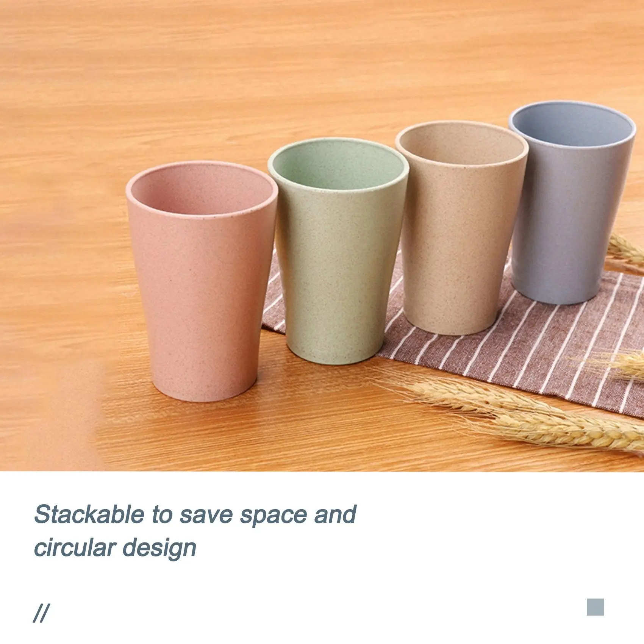Click the circular design text line

(x=115, y=548)
